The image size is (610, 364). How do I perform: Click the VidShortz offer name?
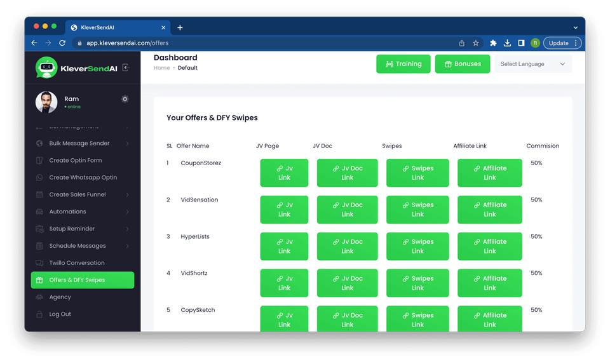click(194, 273)
